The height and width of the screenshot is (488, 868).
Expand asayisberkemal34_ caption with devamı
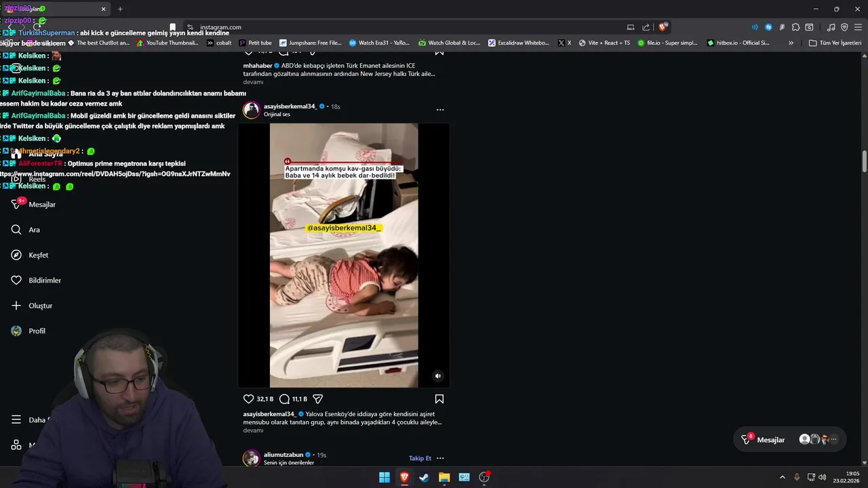click(x=253, y=430)
